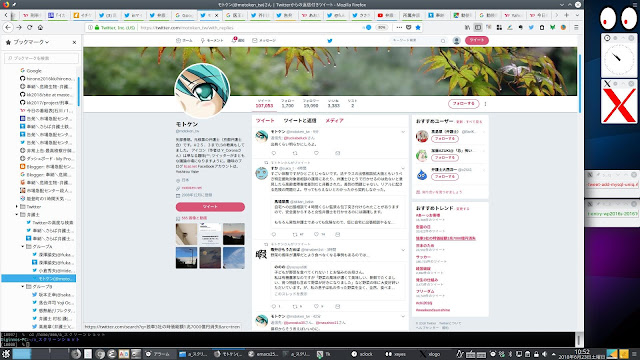Click the モトケン profile avatar picture

[x=202, y=91]
